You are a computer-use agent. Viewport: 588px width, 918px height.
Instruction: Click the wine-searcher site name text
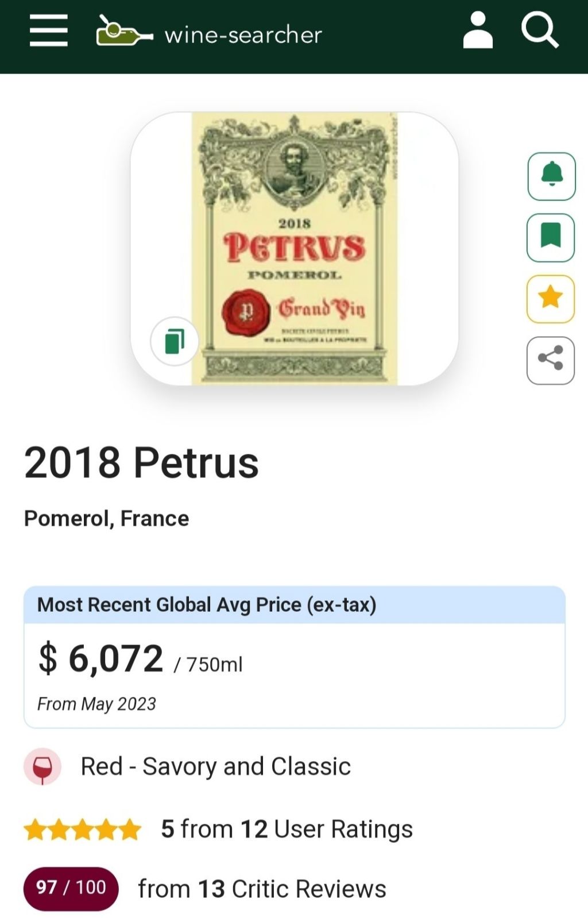point(243,35)
